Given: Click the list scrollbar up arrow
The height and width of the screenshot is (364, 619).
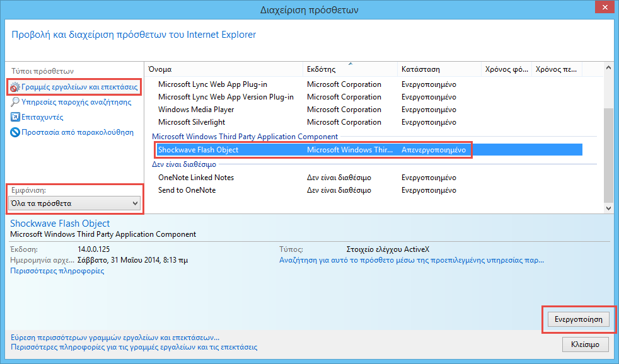Looking at the screenshot, I should 608,68.
